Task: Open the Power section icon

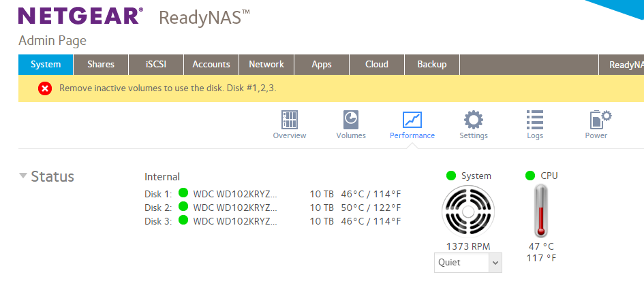Action: (x=600, y=120)
